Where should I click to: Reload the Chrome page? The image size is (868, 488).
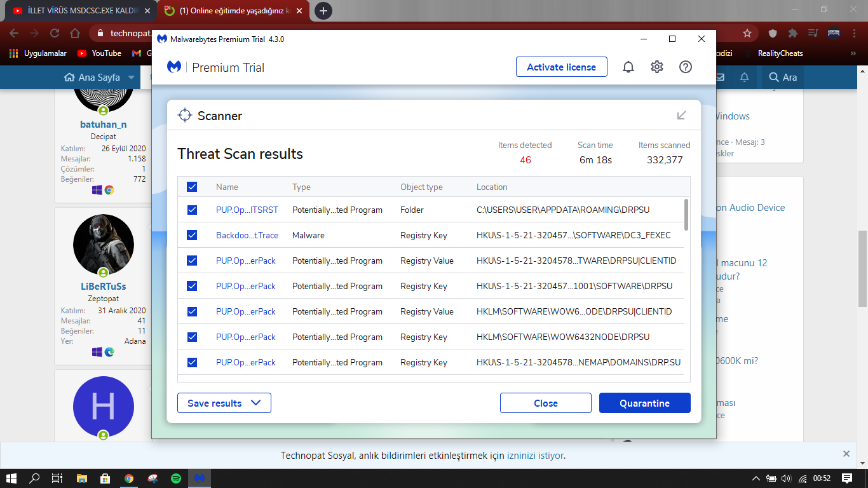[x=55, y=33]
